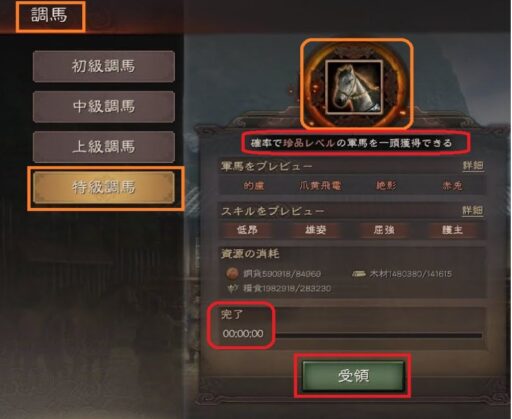This screenshot has height=419, width=512.
Task: Select the 中級調馬 tab
Action: tap(104, 107)
